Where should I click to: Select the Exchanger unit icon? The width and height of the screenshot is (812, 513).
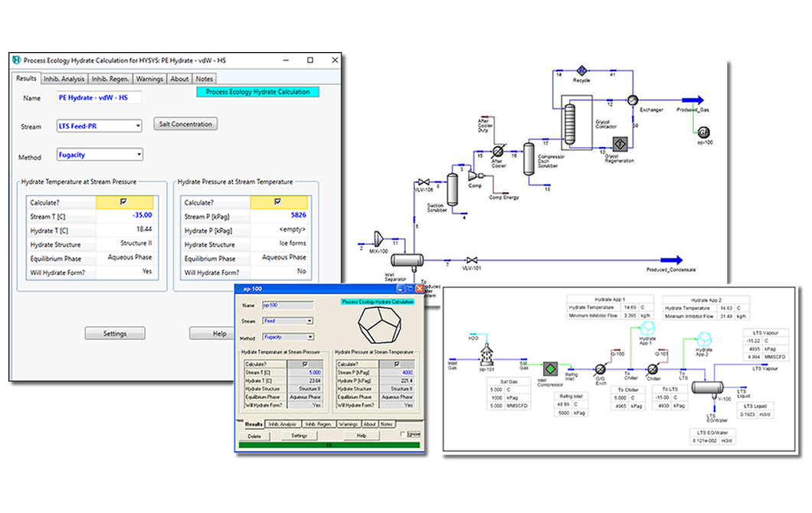tap(632, 100)
